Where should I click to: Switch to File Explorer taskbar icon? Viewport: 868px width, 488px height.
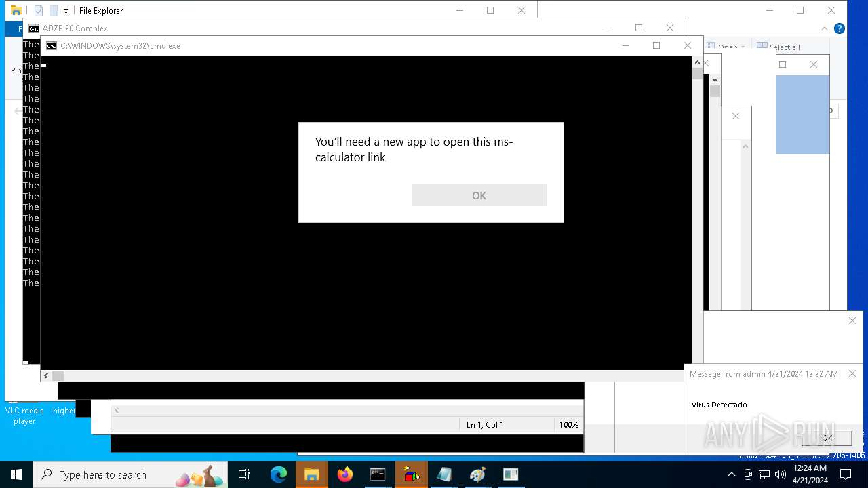[311, 474]
